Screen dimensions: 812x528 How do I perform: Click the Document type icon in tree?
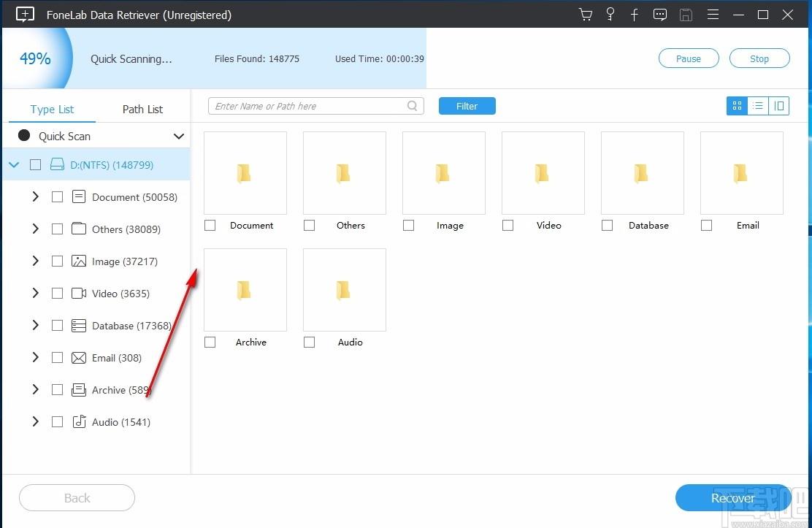click(x=79, y=196)
